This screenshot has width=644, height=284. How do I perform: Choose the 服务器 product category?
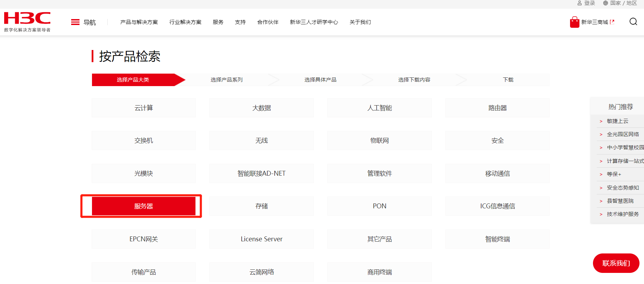click(144, 206)
